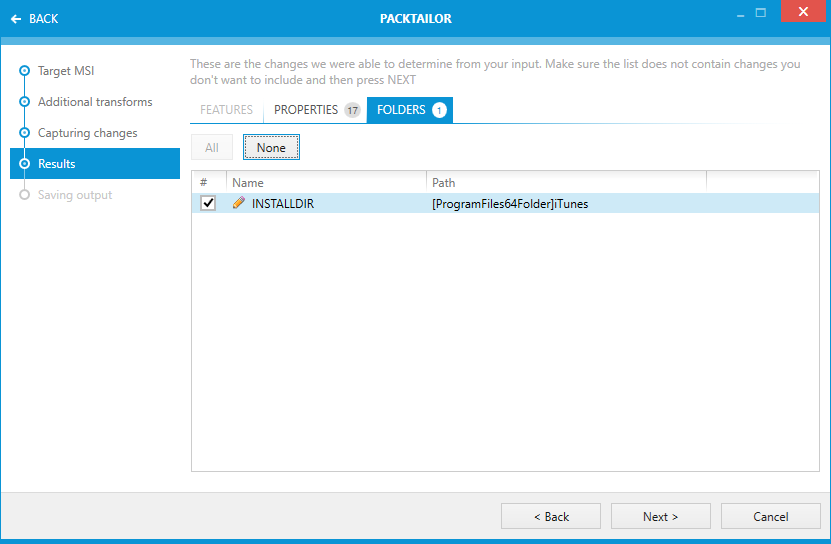The height and width of the screenshot is (544, 831).
Task: Click the Additional transforms step bullet icon
Action: pyautogui.click(x=25, y=102)
